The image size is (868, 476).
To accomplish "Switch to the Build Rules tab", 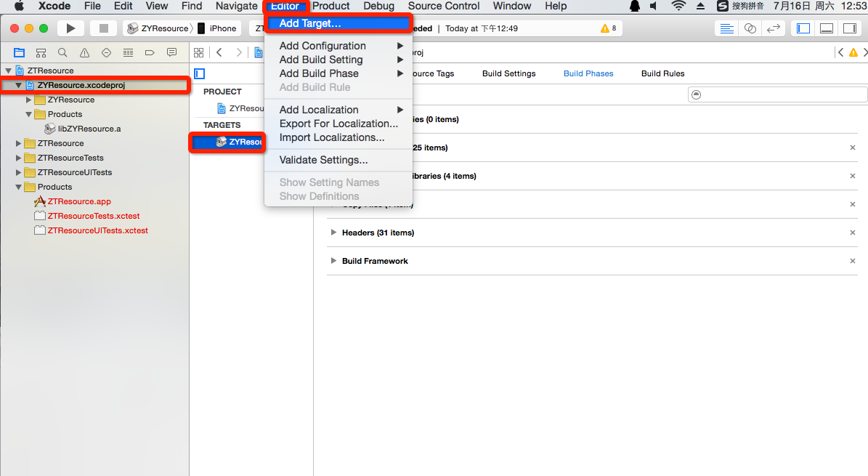I will [x=662, y=73].
